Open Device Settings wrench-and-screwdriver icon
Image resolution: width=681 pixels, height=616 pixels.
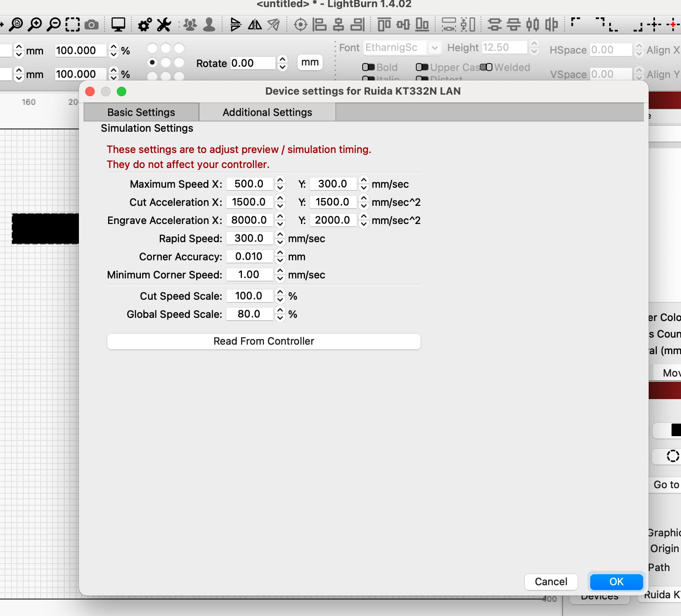[x=164, y=24]
